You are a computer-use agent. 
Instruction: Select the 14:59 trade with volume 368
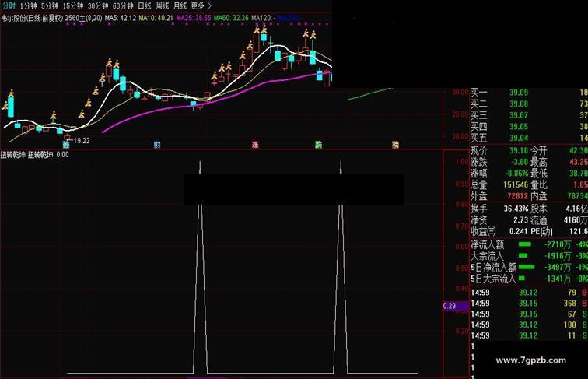[529, 304]
